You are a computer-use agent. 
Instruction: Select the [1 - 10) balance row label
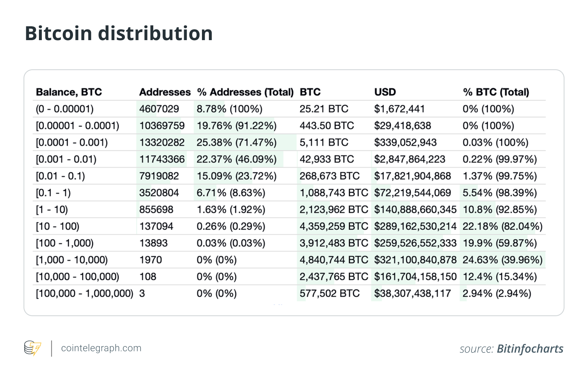click(x=52, y=210)
